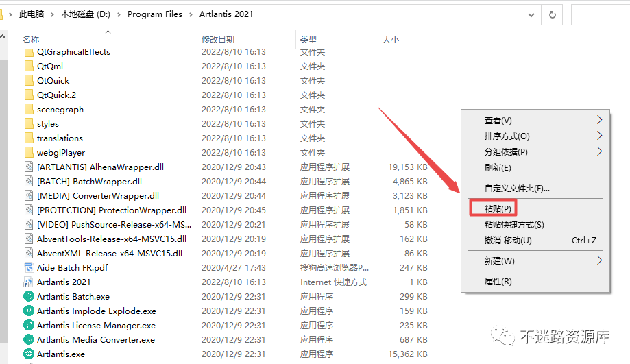Expand breadcrumb arrow after 此电脑

(52, 15)
